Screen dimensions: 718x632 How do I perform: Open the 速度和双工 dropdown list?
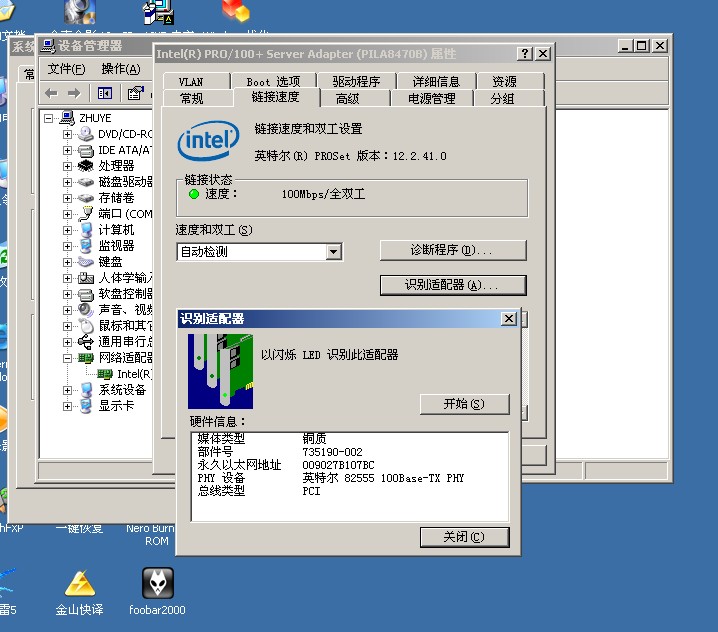click(334, 252)
